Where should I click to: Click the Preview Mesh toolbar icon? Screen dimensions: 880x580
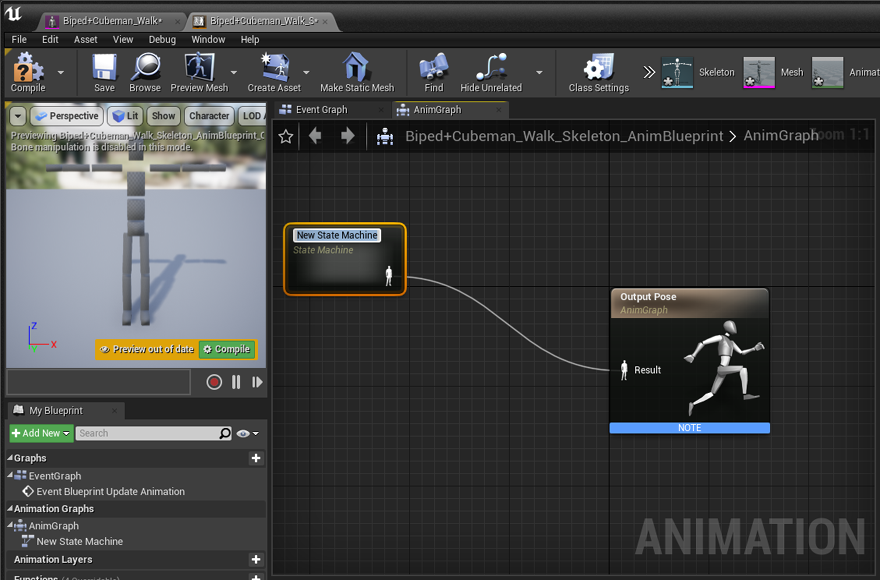click(199, 72)
